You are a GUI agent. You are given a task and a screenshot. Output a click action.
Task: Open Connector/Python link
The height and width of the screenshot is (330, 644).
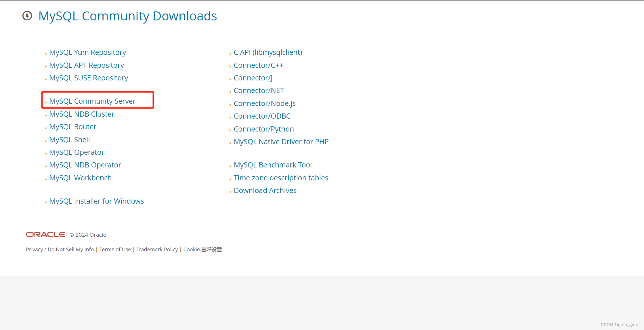click(x=264, y=129)
